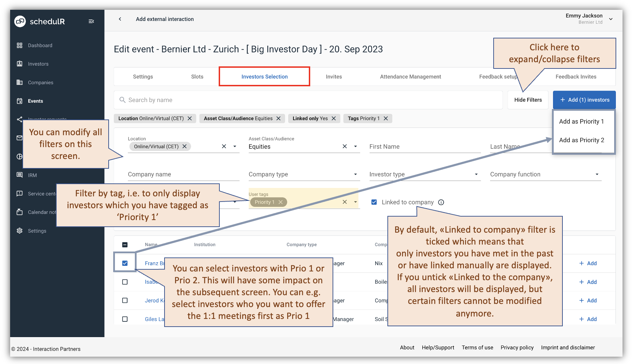
Task: Click the Add (1) investors button
Action: point(584,100)
